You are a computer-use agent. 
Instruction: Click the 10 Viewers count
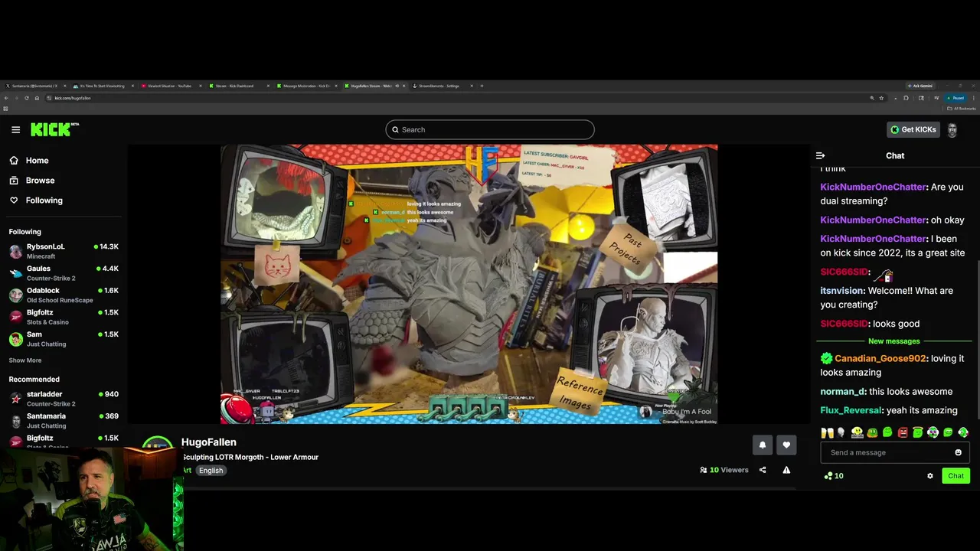[x=724, y=470]
